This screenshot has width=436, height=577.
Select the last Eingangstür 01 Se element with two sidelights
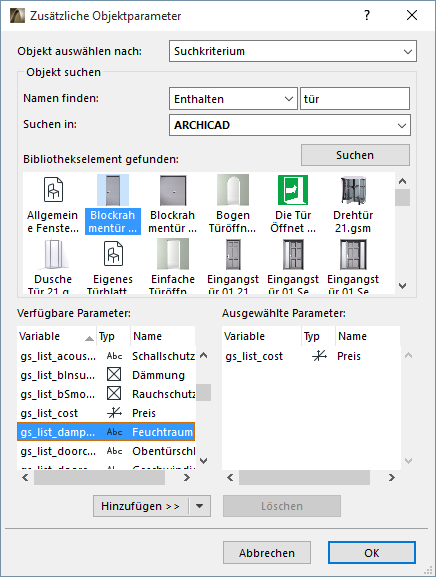[353, 266]
